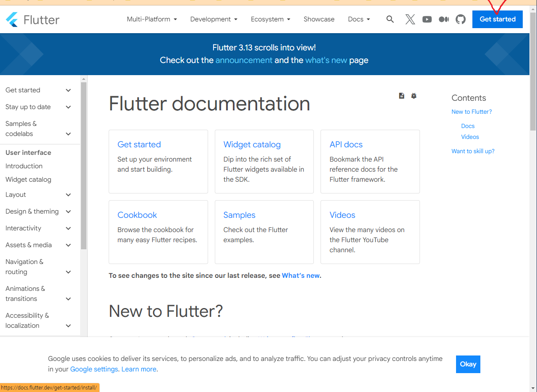The width and height of the screenshot is (537, 392).
Task: Open the YouTube icon in header
Action: (427, 19)
